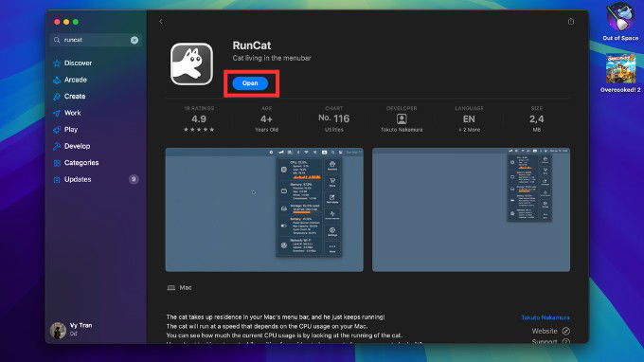Click the Mac platform label

pyautogui.click(x=186, y=288)
